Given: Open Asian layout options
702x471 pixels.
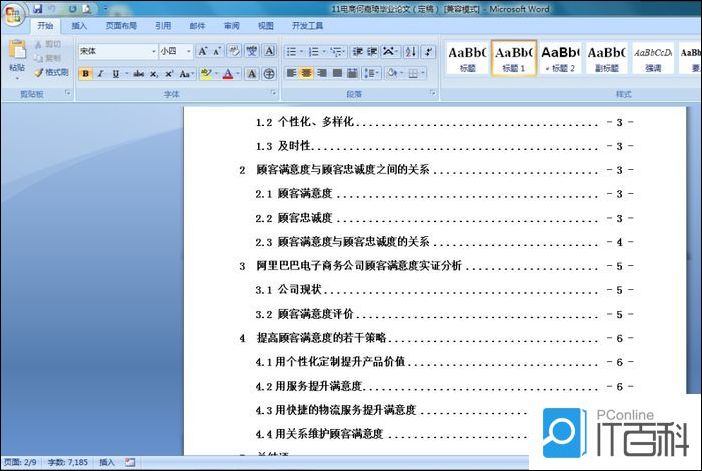Looking at the screenshot, I should 390,51.
